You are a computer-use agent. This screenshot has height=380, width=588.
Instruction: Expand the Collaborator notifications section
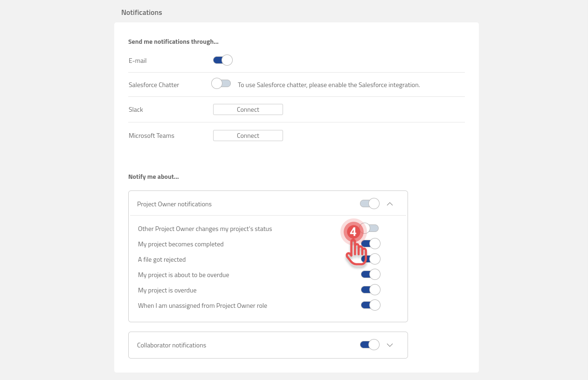click(x=390, y=345)
